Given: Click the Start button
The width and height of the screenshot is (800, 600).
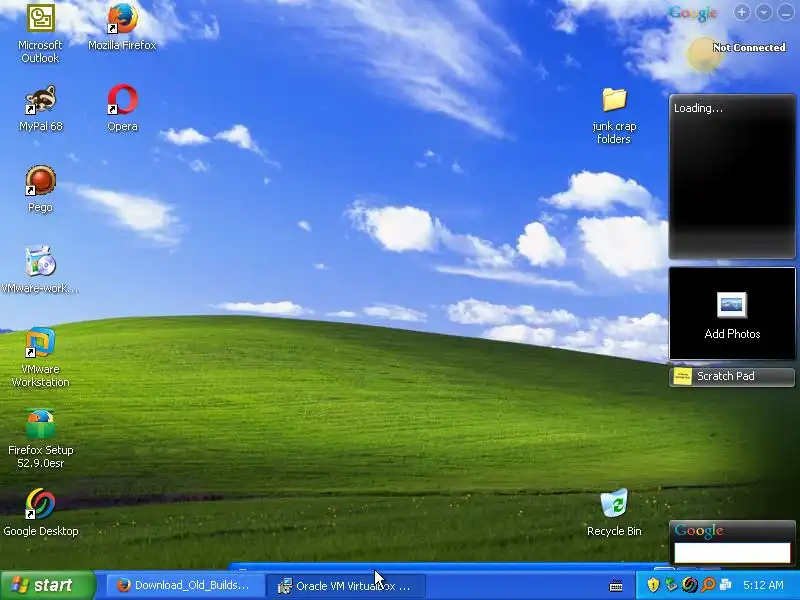Looking at the screenshot, I should click(47, 585).
